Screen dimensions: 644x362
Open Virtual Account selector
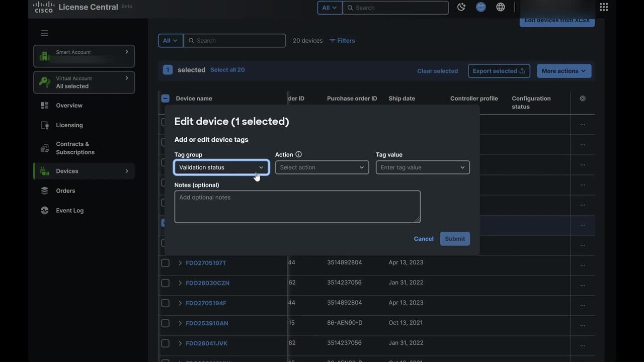84,82
